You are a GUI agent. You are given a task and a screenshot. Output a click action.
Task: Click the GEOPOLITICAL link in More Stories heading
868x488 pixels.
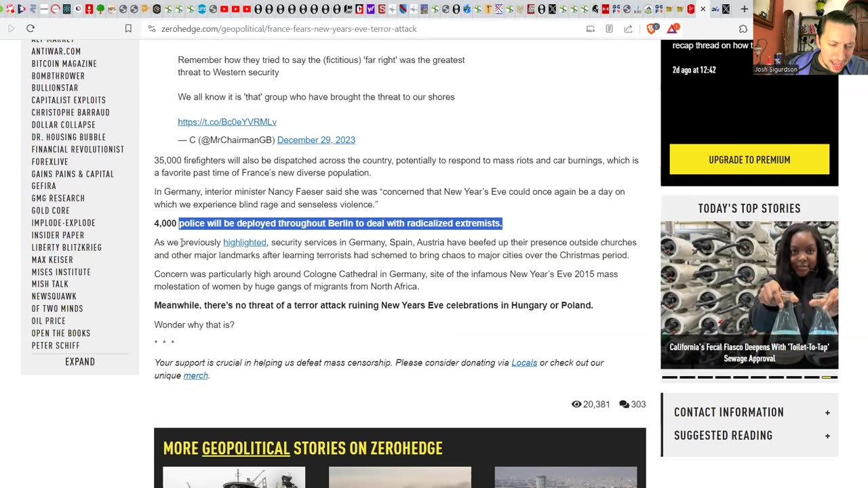coord(245,448)
